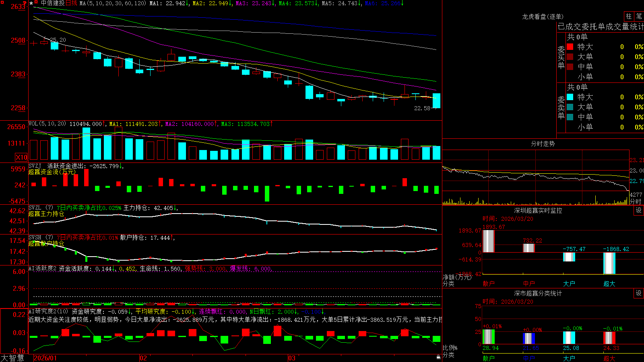Click the AI研究度2(10) indicator label
644x362 pixels.
[x=48, y=311]
